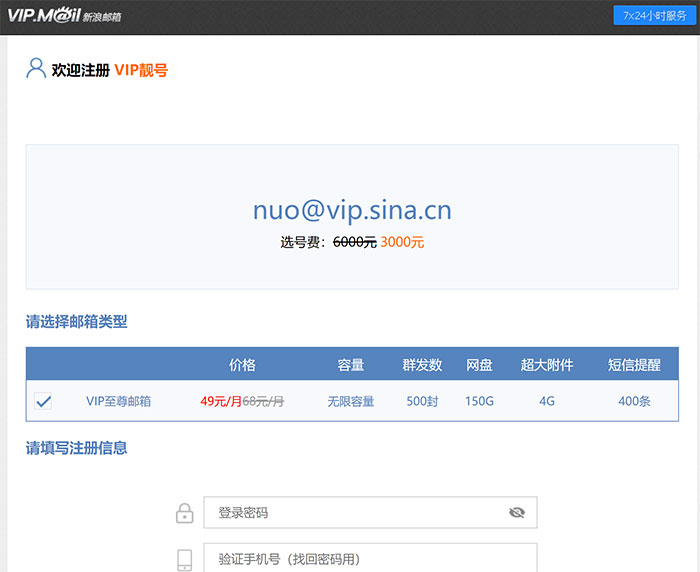Click the 短信提醒 column header
This screenshot has height=572, width=700.
634,365
